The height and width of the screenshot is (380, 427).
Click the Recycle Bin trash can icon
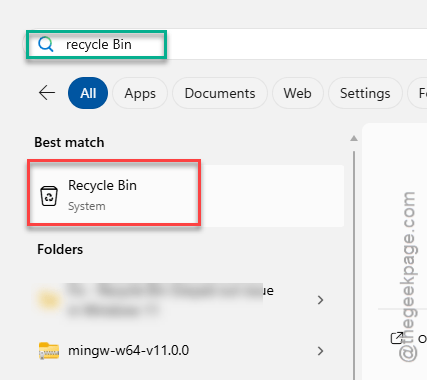[x=49, y=196]
